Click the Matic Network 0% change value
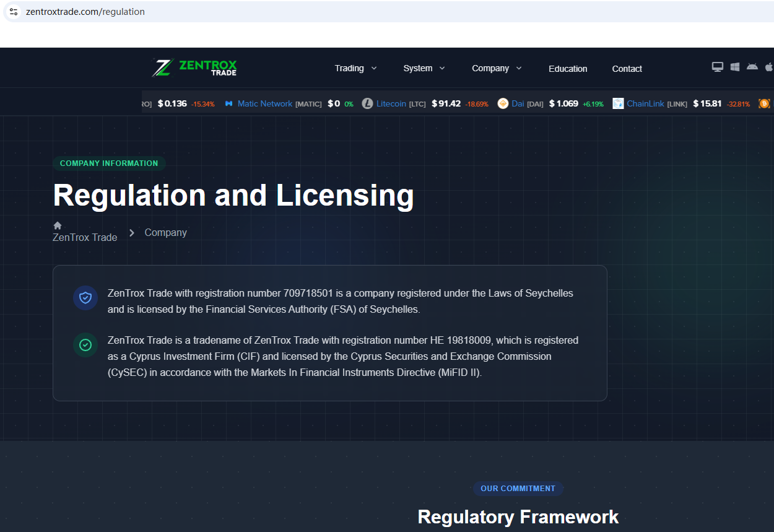 coord(349,104)
